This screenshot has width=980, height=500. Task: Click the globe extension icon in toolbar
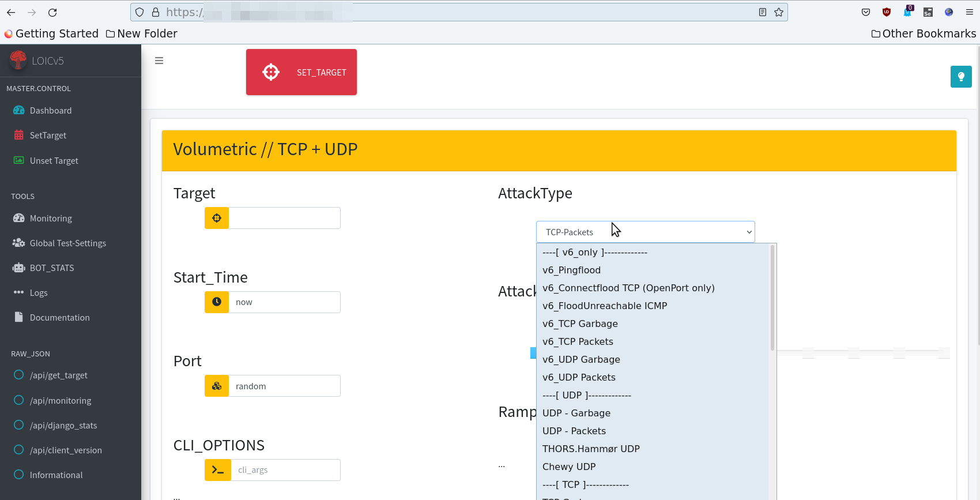[949, 12]
